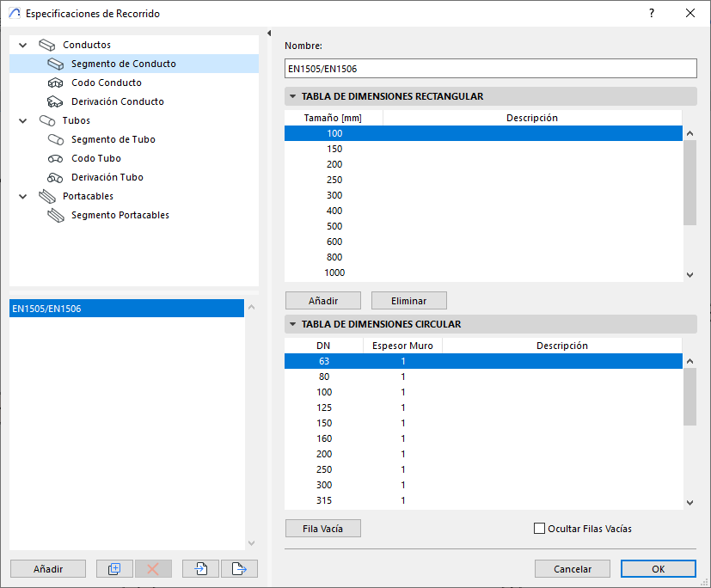Select Derivación Conducto in the tree

click(117, 101)
